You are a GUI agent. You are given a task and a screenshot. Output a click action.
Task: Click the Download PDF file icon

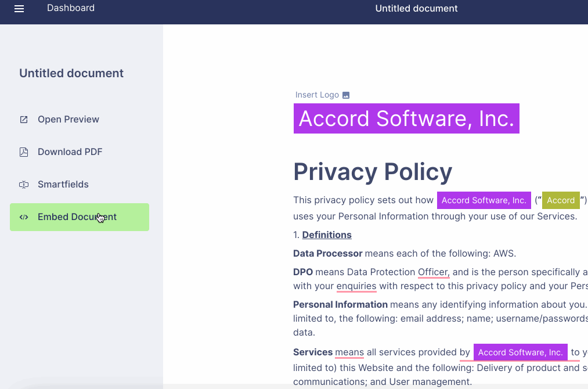(x=24, y=152)
